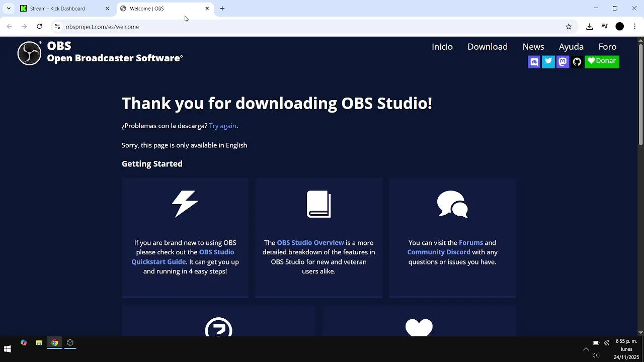Expand the tab search dropdown arrow
Screen dimensions: 644x362
(x=9, y=9)
